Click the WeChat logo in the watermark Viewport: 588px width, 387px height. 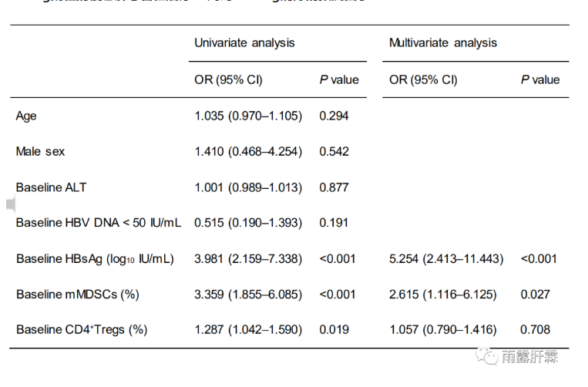tap(488, 355)
